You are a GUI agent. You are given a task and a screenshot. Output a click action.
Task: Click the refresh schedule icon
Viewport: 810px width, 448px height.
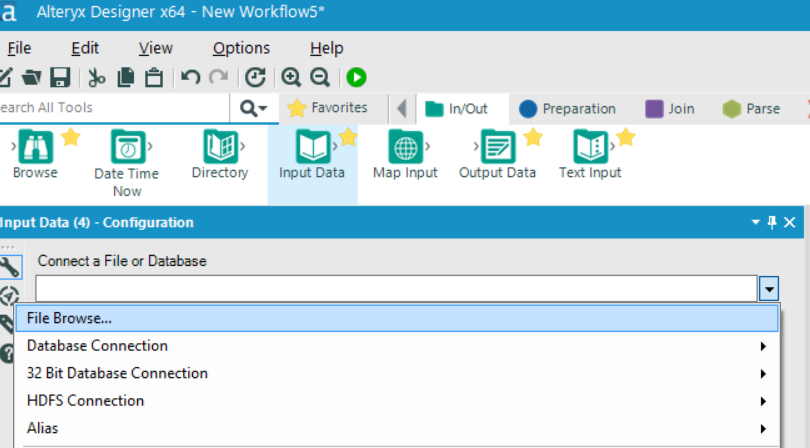pyautogui.click(x=255, y=78)
